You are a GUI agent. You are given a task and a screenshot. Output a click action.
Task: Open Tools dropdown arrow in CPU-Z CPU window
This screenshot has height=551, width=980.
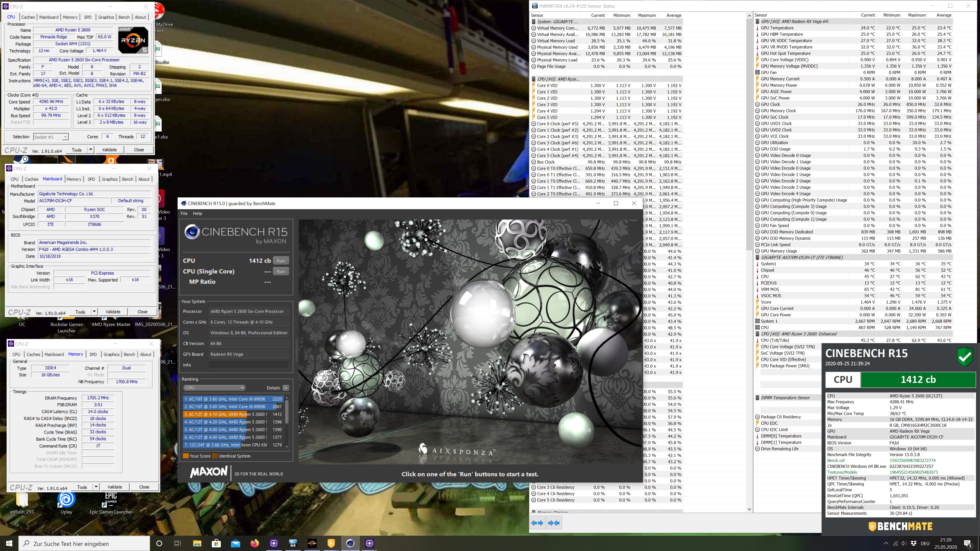pos(91,149)
